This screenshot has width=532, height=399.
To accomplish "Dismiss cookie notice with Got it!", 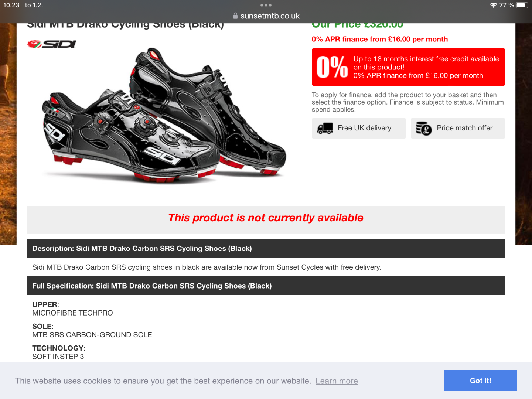I will (480, 381).
